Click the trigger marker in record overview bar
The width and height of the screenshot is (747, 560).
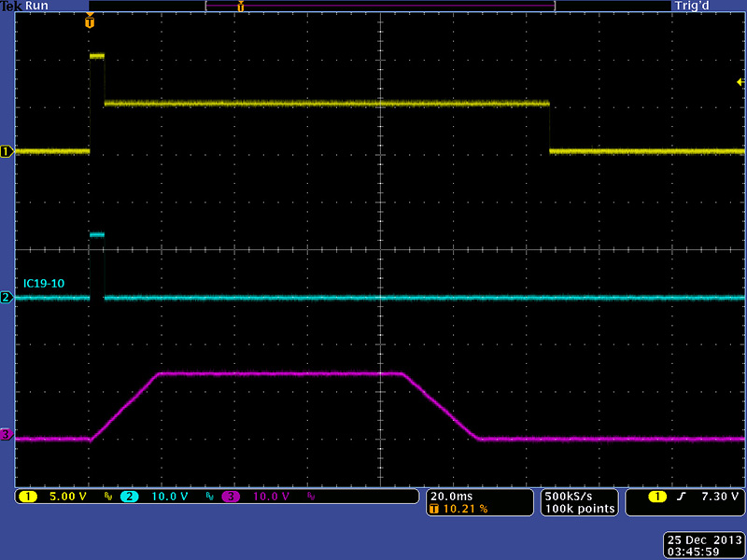coord(241,7)
